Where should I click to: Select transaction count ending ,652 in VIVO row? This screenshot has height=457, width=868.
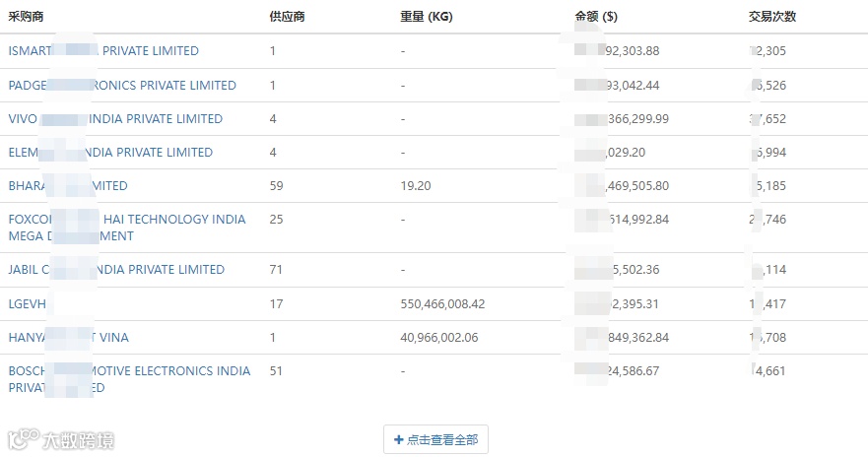point(768,119)
